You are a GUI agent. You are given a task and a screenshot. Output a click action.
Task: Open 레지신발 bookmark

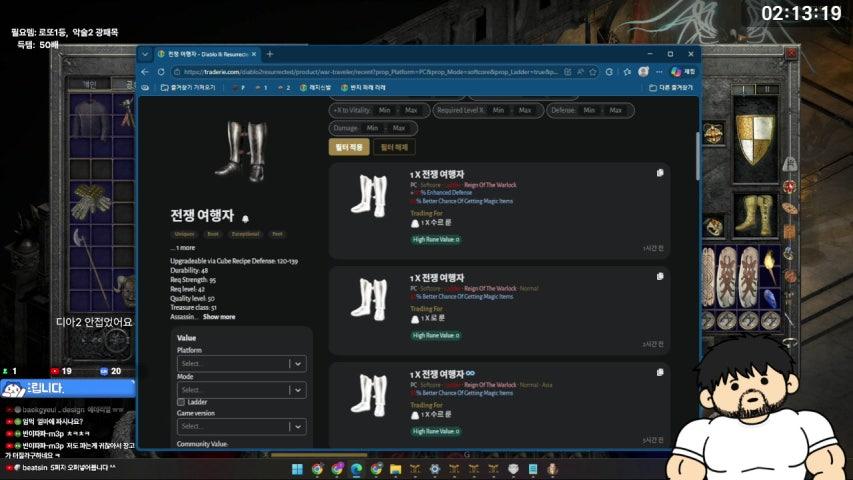[x=316, y=88]
